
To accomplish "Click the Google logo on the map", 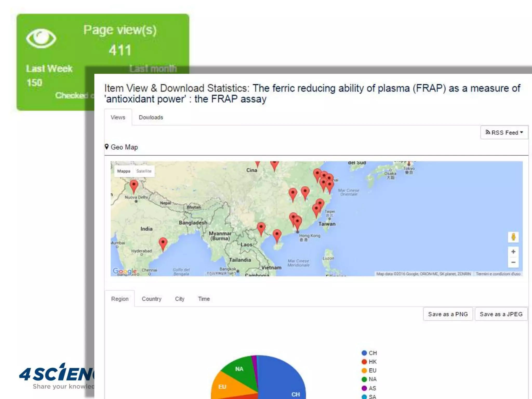I will [125, 271].
